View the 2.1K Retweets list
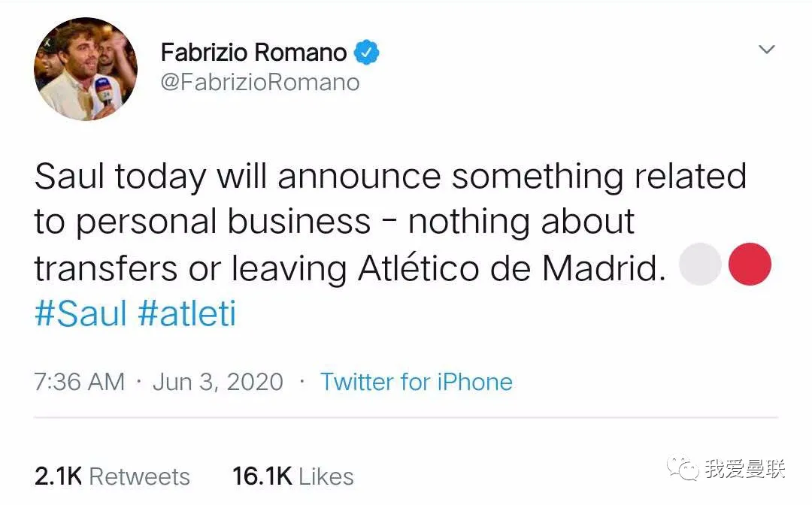The height and width of the screenshot is (505, 812). [x=112, y=476]
